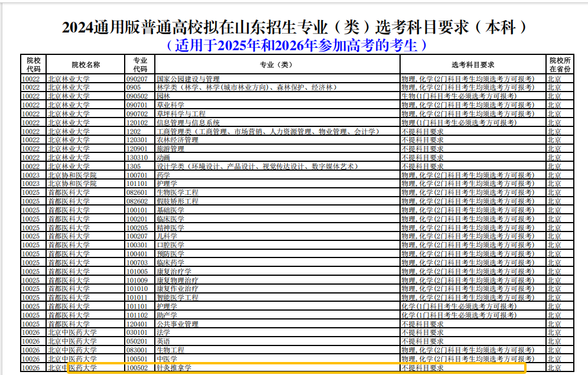The height and width of the screenshot is (375, 588).
Task: Click '北京林业大学' in the 动画 row
Action: click(69, 158)
